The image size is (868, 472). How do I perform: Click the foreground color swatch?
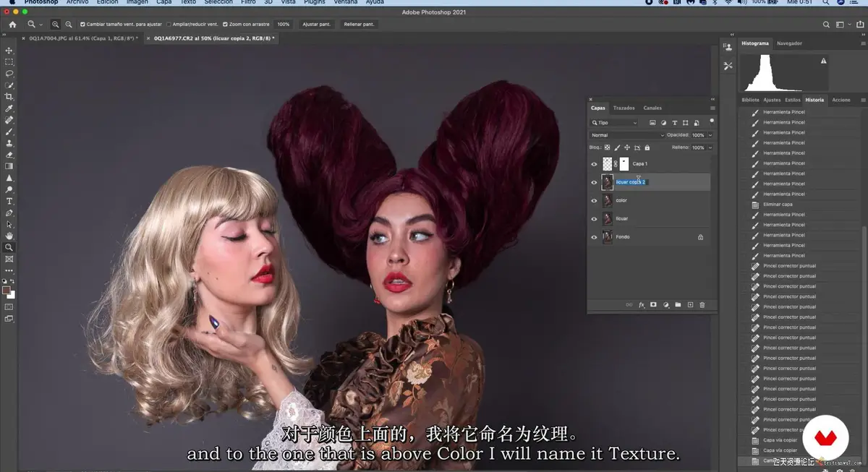[x=7, y=290]
